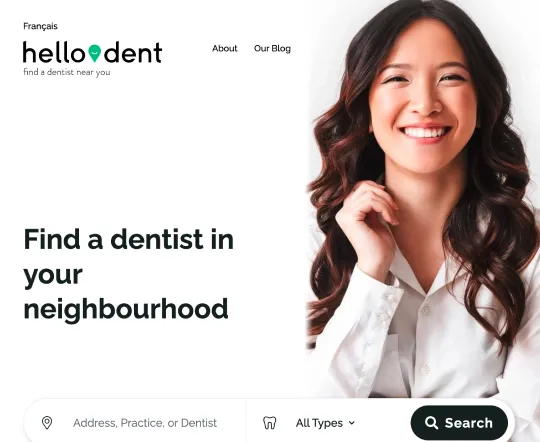
Task: Click the hellodent logo wordmark
Action: point(92,52)
